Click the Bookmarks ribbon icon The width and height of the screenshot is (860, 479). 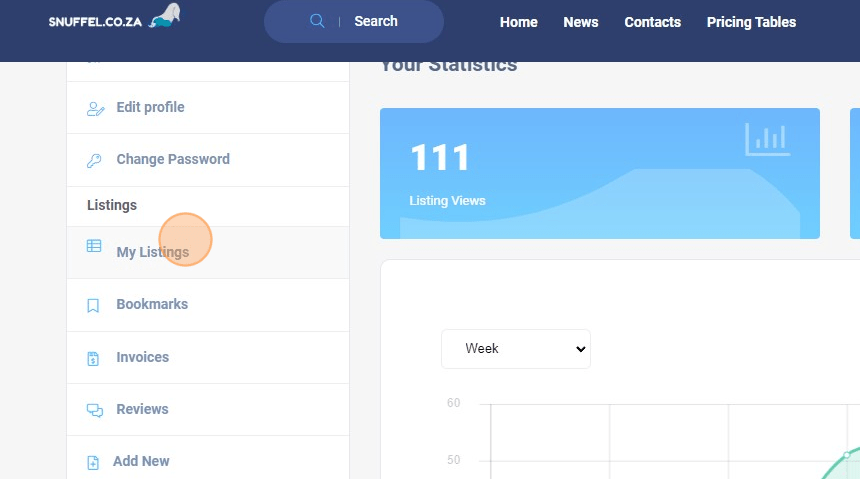click(x=93, y=305)
